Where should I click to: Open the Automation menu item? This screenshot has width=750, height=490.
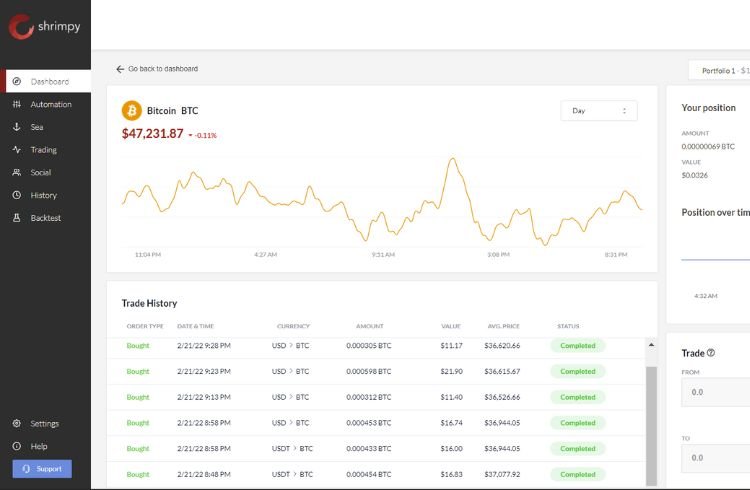pos(50,104)
